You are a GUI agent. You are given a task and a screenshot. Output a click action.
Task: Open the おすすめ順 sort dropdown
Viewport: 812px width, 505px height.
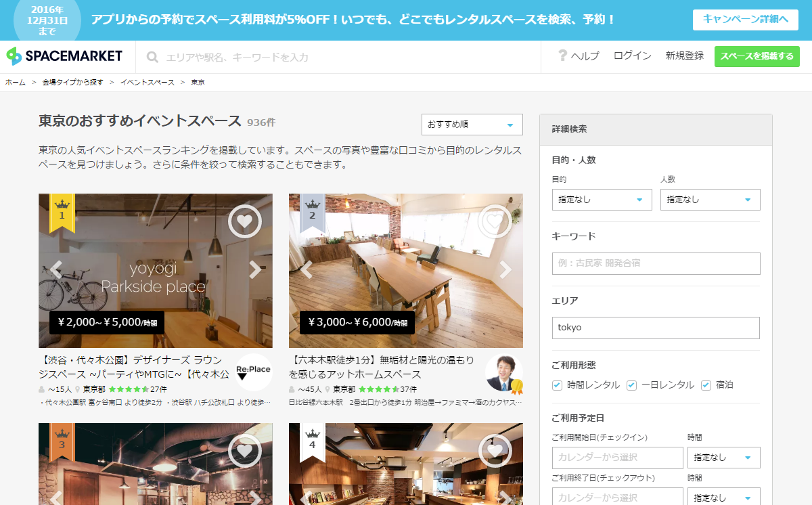point(472,125)
